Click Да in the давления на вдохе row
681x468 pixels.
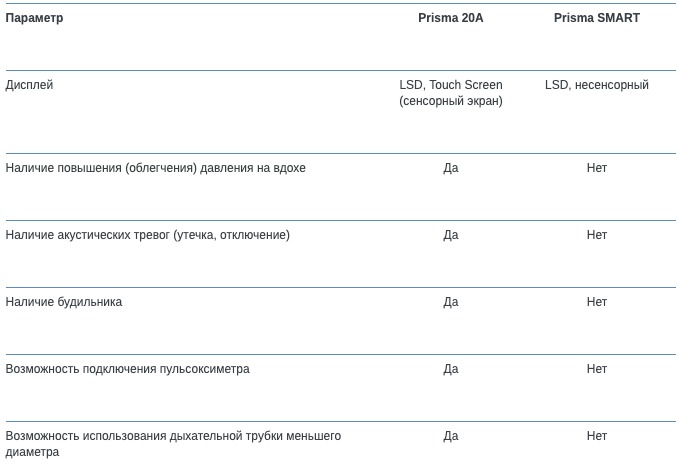point(451,168)
